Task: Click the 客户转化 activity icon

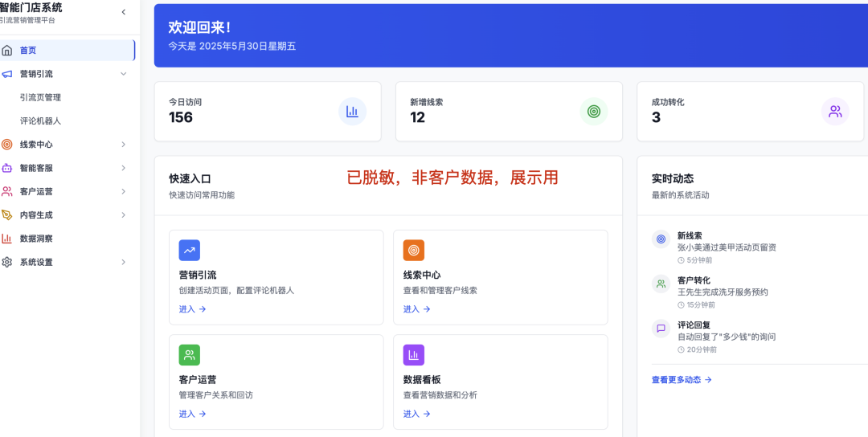Action: click(661, 284)
